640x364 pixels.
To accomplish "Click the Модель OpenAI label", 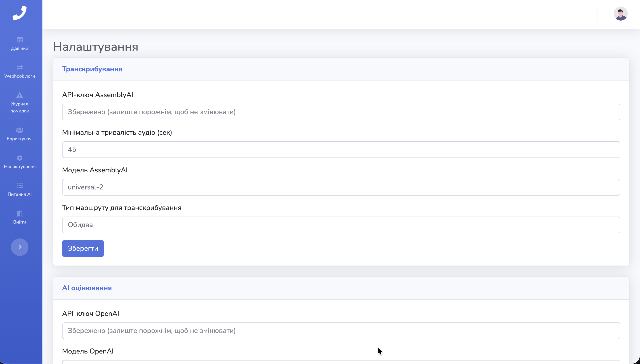I will click(88, 351).
